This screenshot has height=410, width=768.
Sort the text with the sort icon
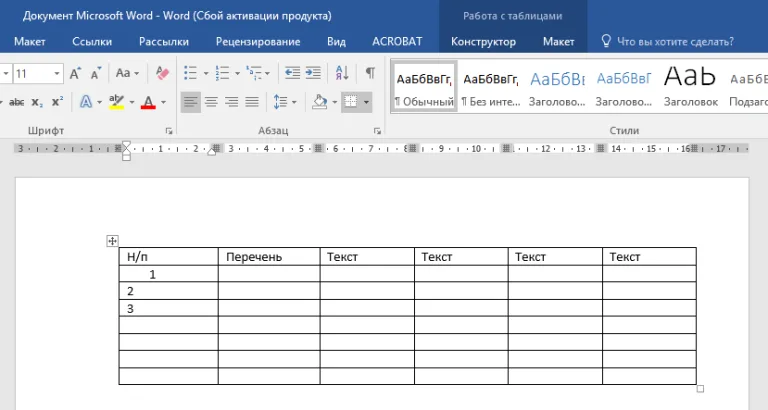point(342,73)
